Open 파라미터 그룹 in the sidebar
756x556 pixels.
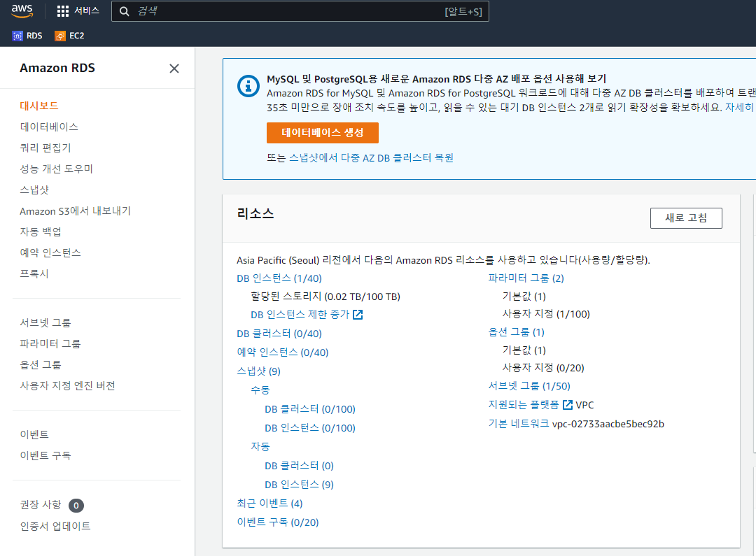pos(50,343)
